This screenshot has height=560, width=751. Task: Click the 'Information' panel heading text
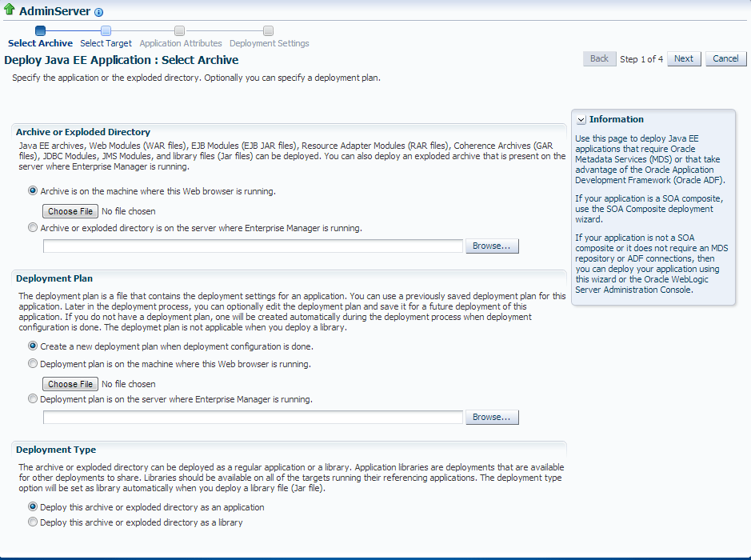coord(617,119)
